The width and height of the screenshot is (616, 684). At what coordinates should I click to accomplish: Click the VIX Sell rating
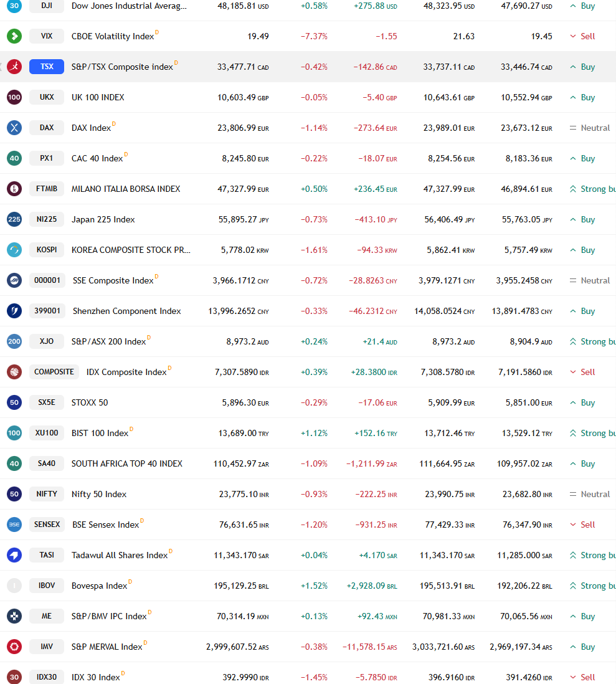tap(582, 36)
